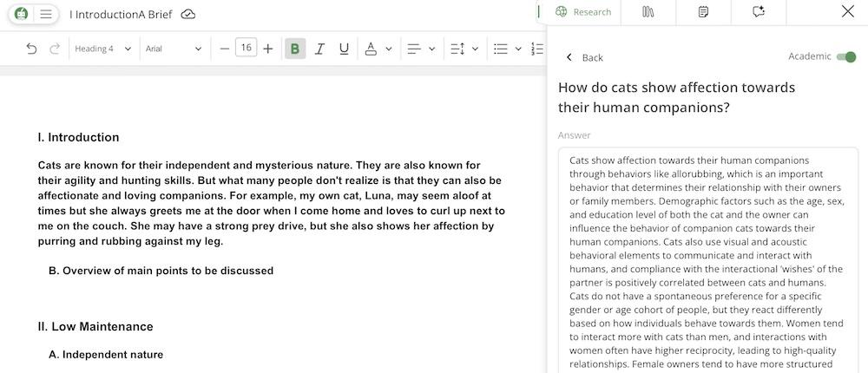Click the Redo arrow icon
The width and height of the screenshot is (868, 373).
[55, 49]
